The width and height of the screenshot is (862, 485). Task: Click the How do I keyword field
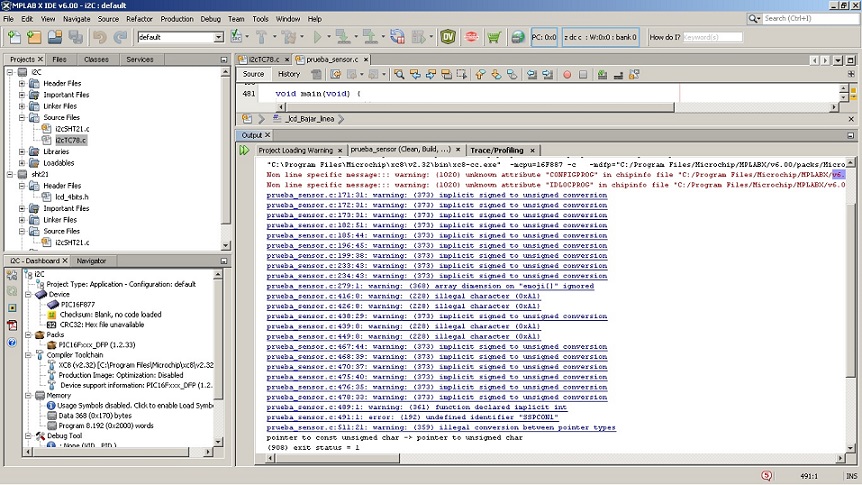(x=712, y=37)
